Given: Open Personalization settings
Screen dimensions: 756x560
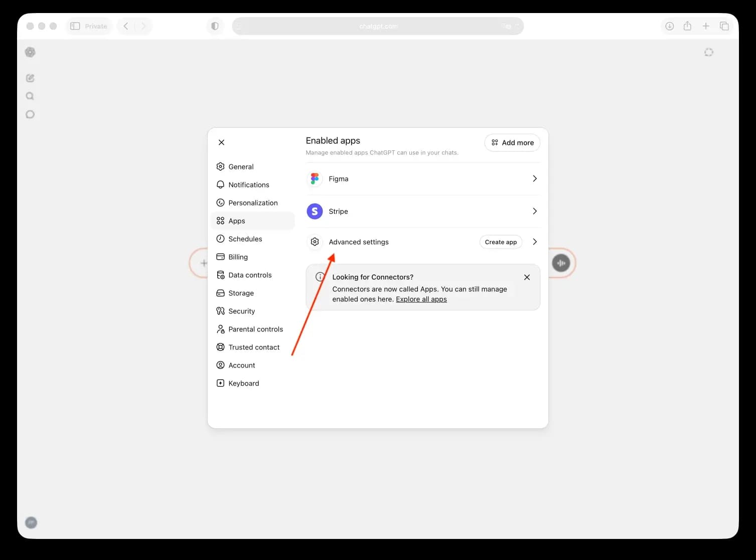Looking at the screenshot, I should click(252, 203).
